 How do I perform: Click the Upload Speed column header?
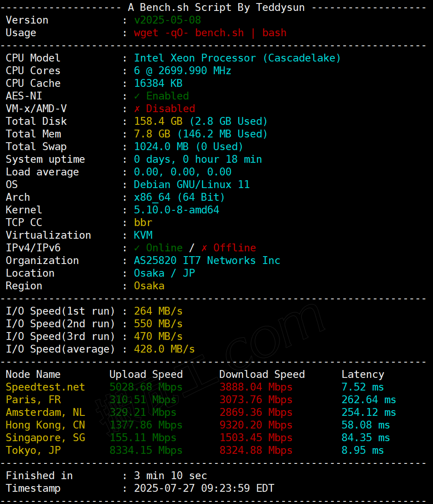[x=146, y=374]
